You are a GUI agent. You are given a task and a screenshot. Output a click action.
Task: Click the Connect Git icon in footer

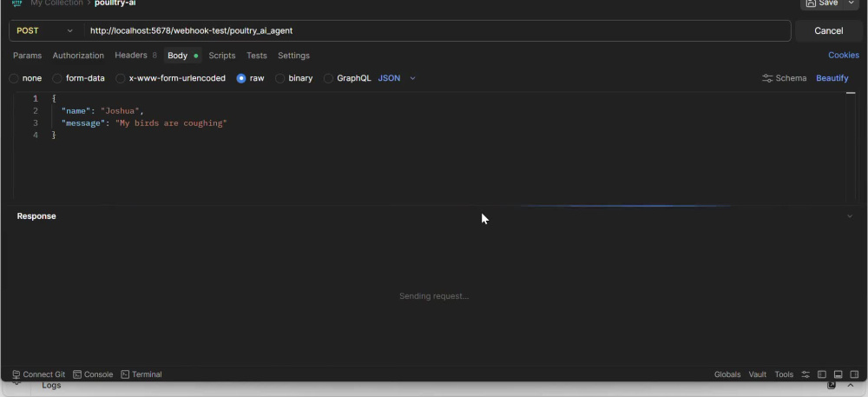coord(16,374)
